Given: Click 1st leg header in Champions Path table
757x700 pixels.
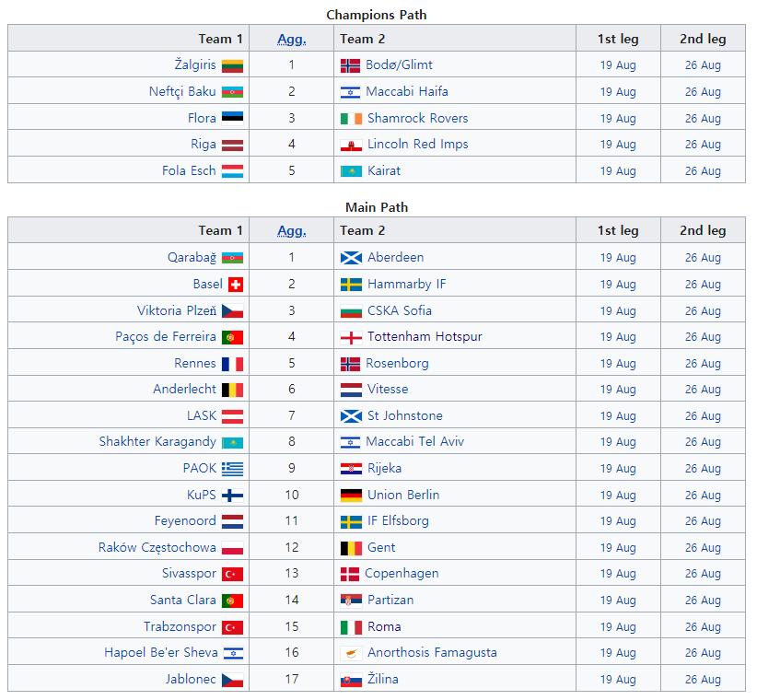Looking at the screenshot, I should coord(618,39).
